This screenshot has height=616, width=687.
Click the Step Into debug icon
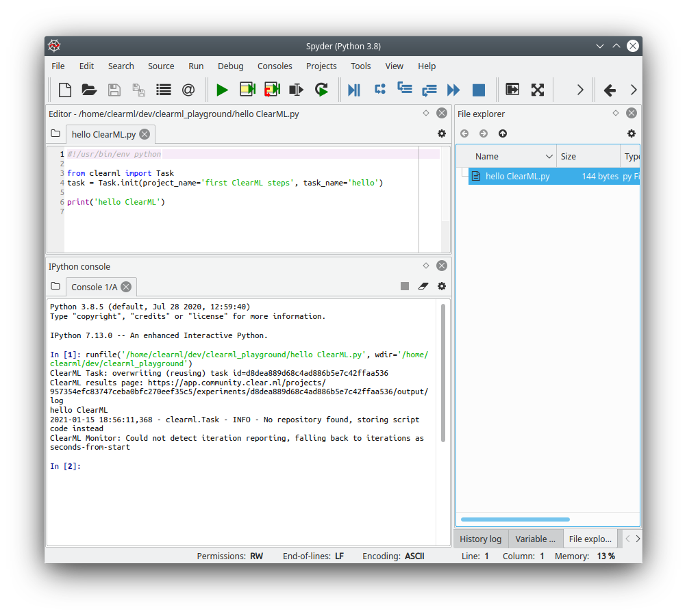point(404,90)
